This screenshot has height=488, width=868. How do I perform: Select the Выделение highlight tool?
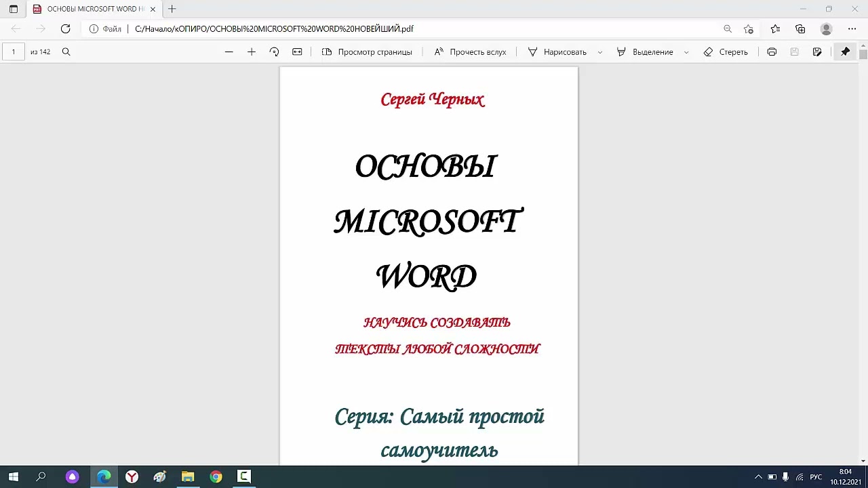click(x=645, y=52)
